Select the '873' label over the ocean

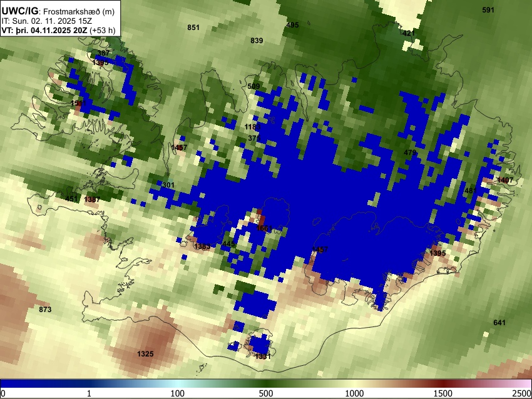coord(45,310)
